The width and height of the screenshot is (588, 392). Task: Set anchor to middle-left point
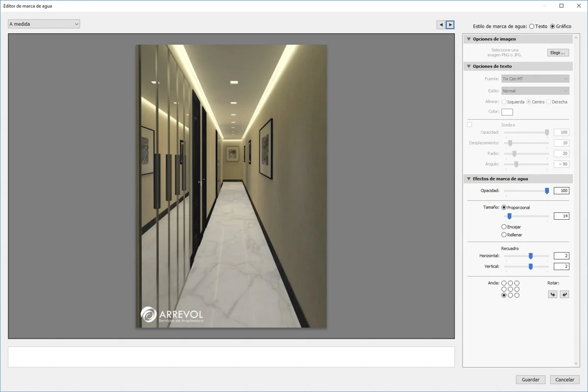pyautogui.click(x=504, y=289)
